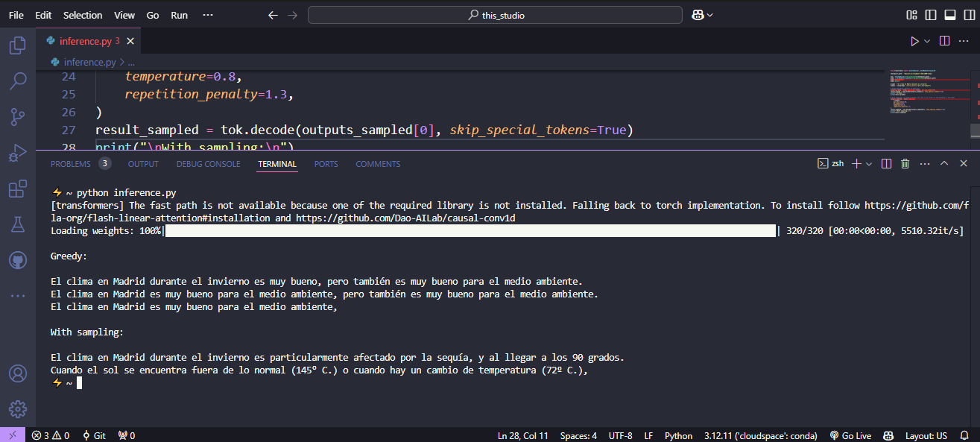Viewport: 980px width, 442px height.
Task: Open the Copilot dropdown chevron in title bar
Action: (x=709, y=15)
